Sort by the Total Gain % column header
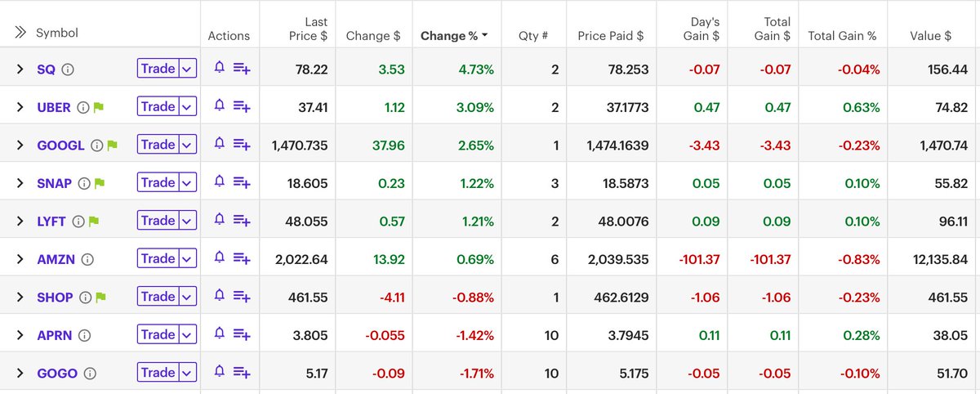 click(842, 36)
